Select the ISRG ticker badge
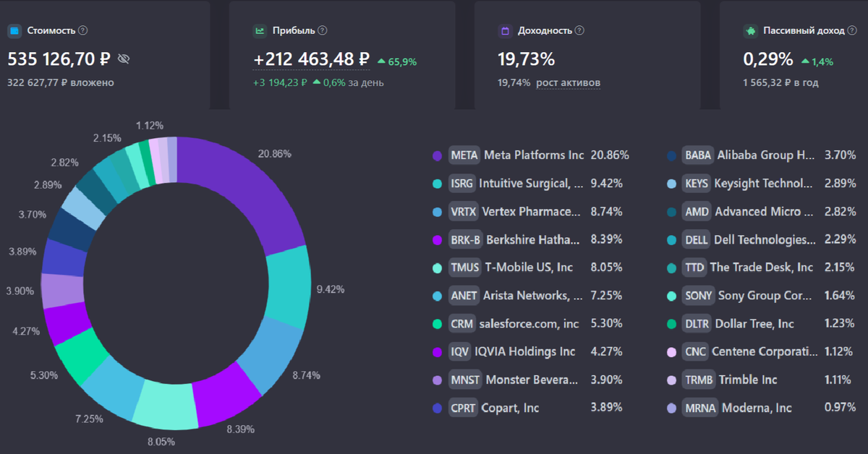 pyautogui.click(x=461, y=184)
